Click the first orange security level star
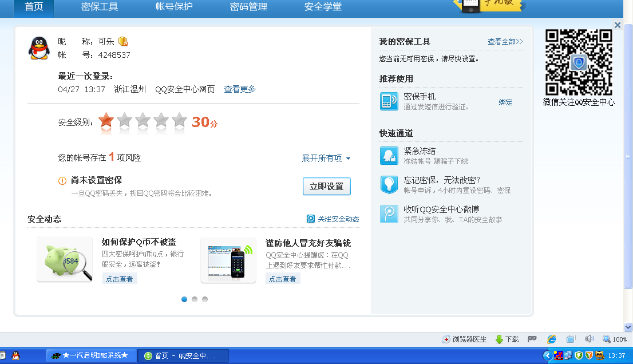 (106, 121)
